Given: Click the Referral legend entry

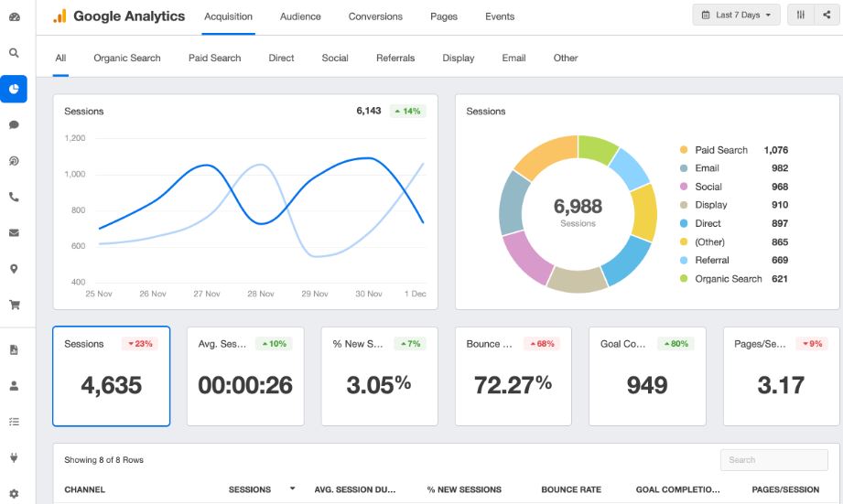Looking at the screenshot, I should (734, 260).
